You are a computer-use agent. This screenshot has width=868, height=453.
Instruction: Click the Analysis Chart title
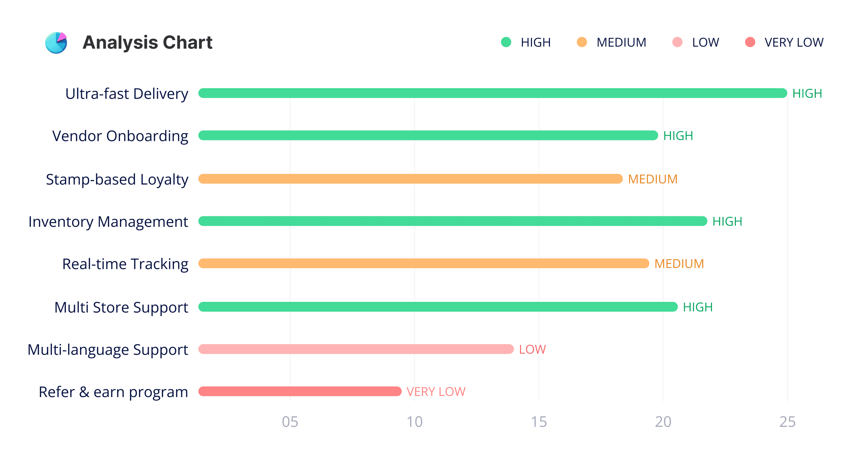click(x=147, y=42)
